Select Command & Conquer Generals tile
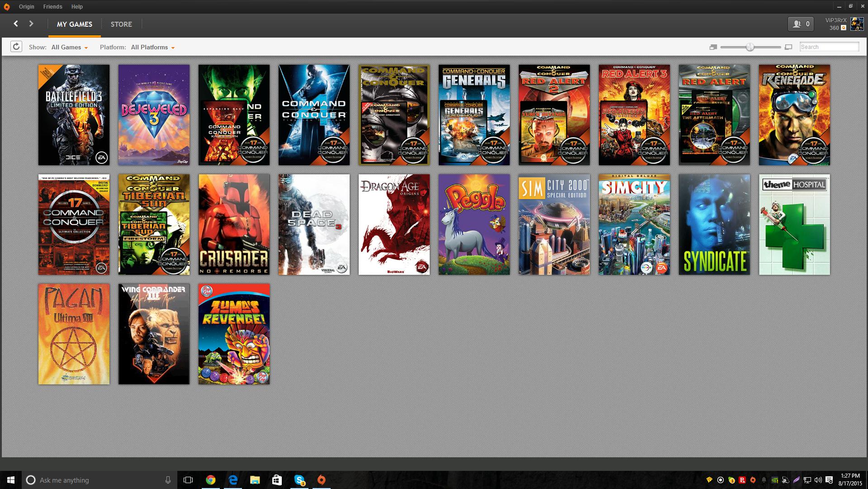868x489 pixels. 474,115
